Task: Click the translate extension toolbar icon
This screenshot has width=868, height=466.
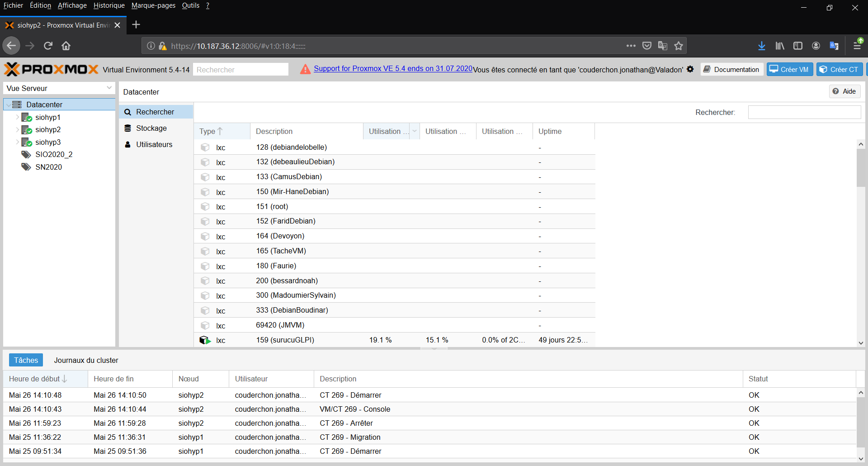Action: (x=834, y=46)
